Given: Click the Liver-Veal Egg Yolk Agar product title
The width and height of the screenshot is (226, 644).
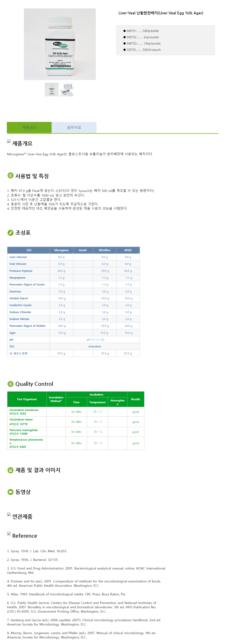Looking at the screenshot, I should [x=161, y=13].
